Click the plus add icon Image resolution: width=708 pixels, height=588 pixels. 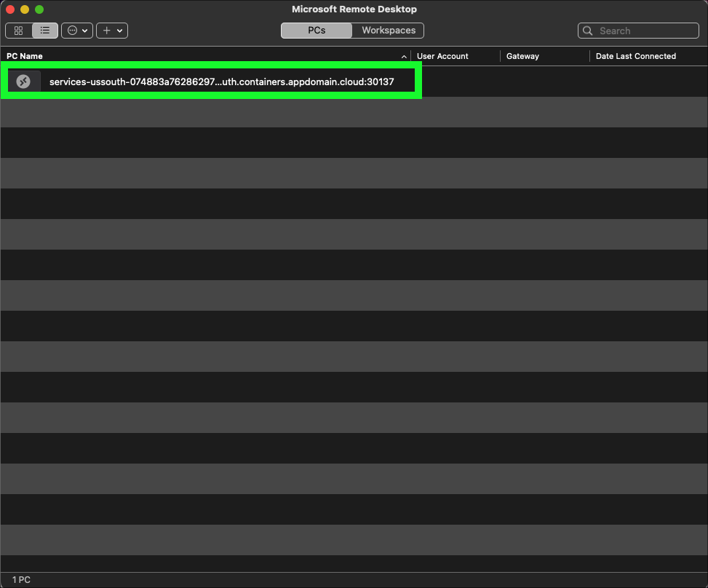106,31
